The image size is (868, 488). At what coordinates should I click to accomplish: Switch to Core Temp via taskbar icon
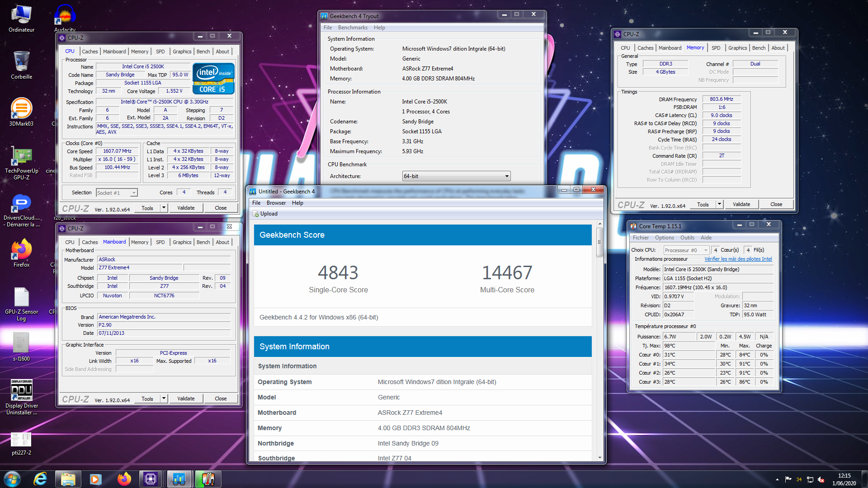(208, 479)
